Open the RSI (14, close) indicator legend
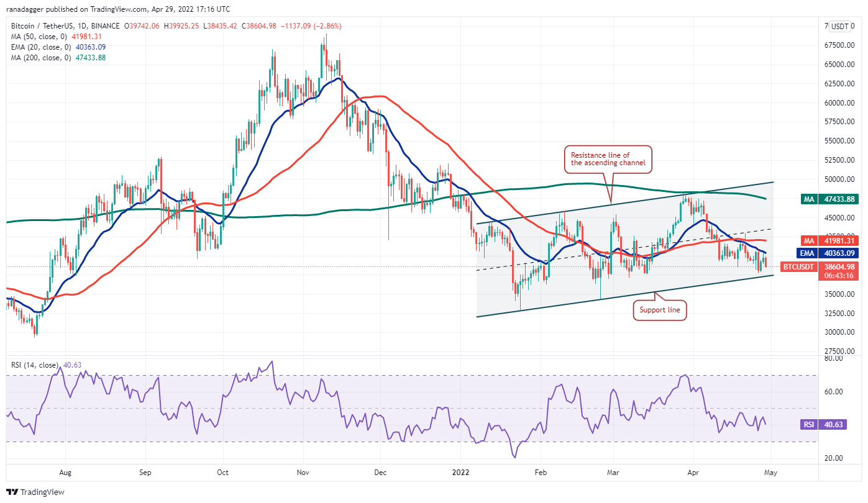The height and width of the screenshot is (503, 868). tap(35, 365)
